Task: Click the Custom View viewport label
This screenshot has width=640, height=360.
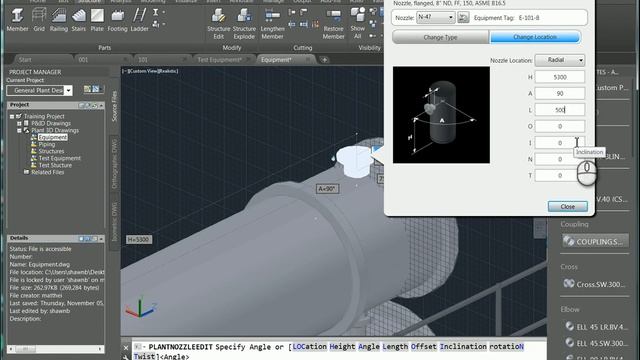Action: click(x=150, y=71)
